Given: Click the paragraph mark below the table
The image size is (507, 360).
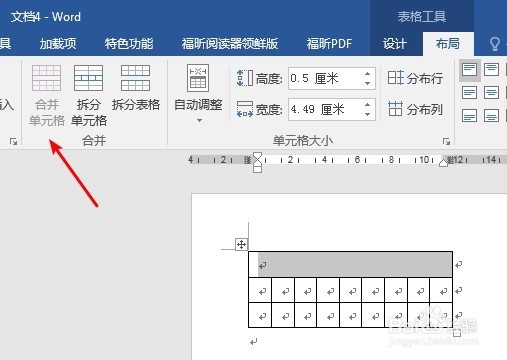Looking at the screenshot, I should (x=254, y=342).
